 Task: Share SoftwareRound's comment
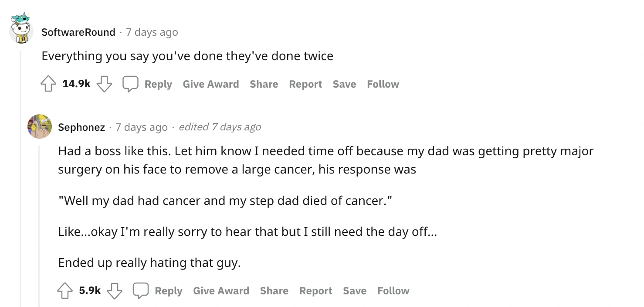tap(264, 84)
